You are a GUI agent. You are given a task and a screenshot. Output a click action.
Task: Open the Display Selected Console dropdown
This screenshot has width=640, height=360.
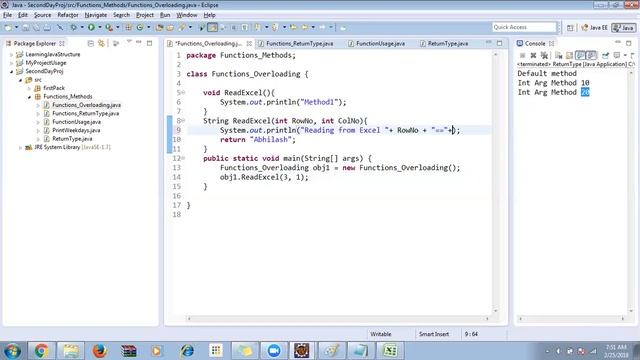pyautogui.click(x=625, y=55)
